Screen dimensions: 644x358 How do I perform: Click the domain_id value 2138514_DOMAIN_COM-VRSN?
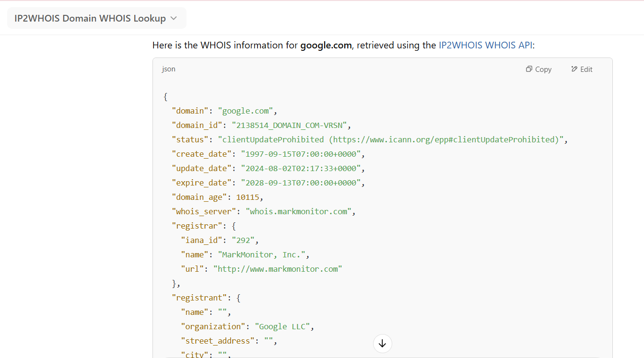pyautogui.click(x=289, y=125)
